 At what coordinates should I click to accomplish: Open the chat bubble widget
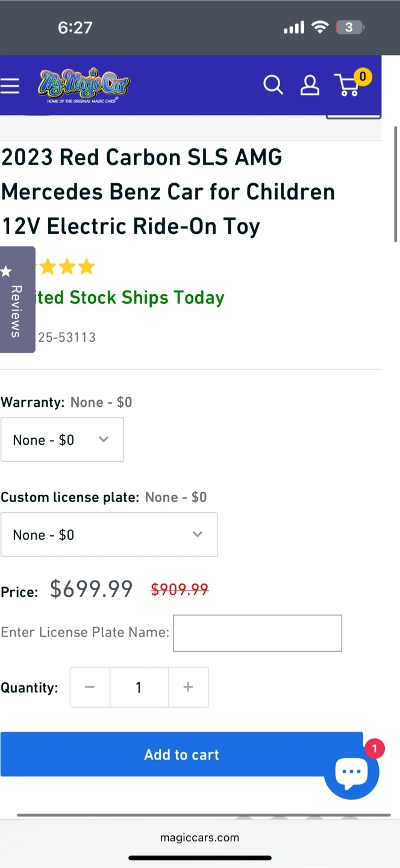[x=351, y=772]
